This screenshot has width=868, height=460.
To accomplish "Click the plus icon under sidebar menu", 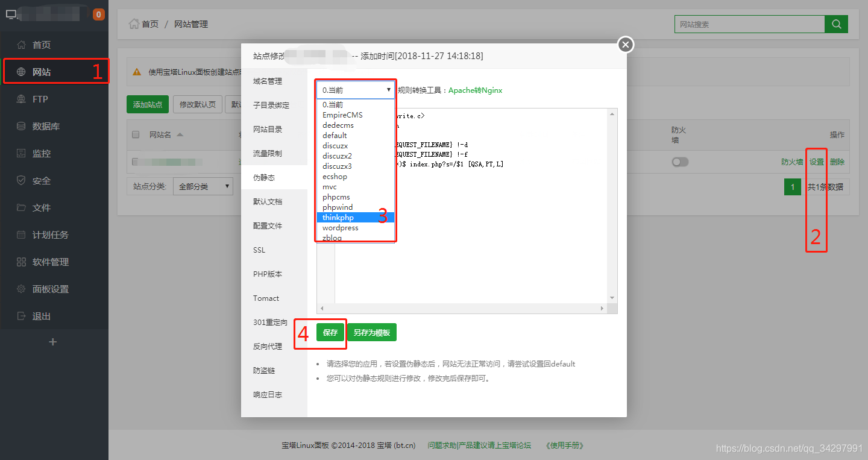I will pyautogui.click(x=53, y=342).
